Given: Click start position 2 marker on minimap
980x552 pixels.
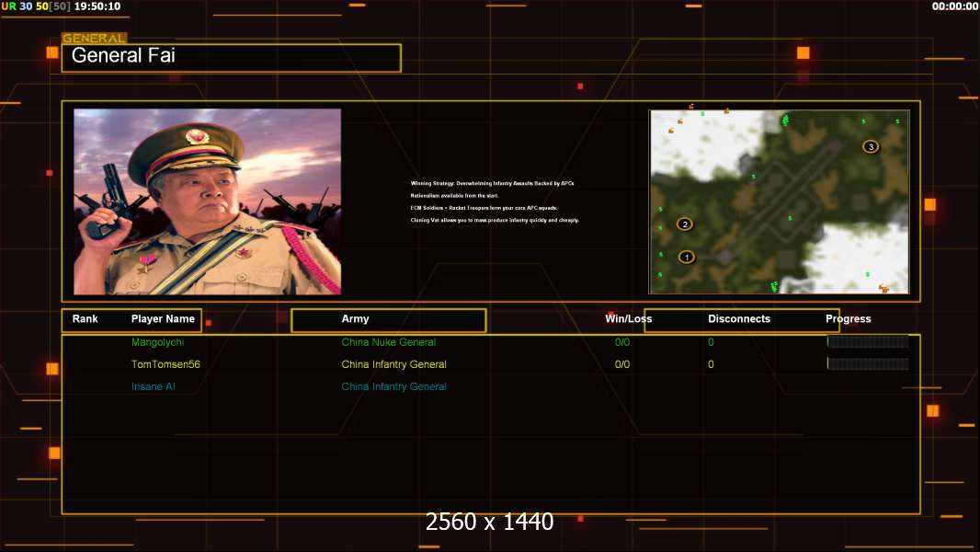Looking at the screenshot, I should 684,224.
